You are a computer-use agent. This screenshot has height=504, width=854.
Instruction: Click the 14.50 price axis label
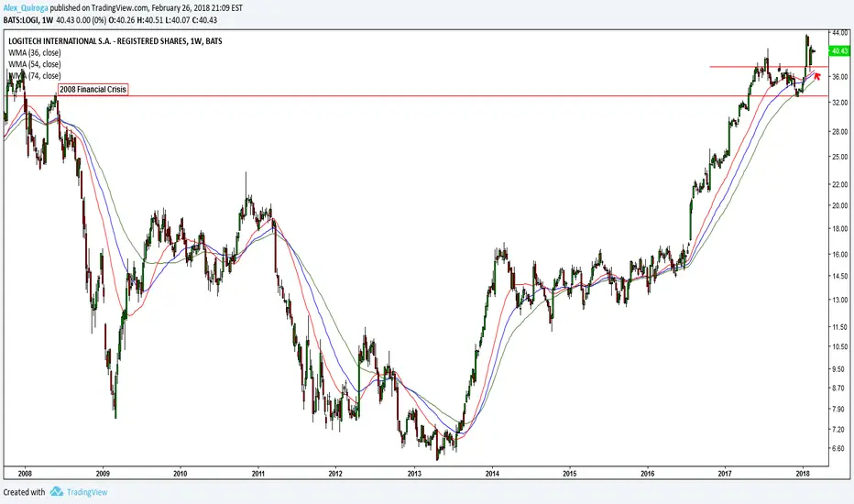840,276
